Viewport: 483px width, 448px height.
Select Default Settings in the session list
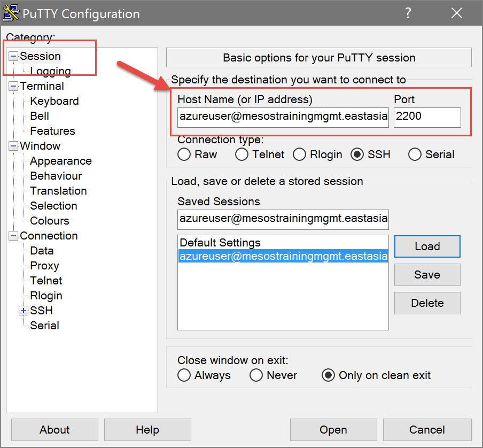point(283,243)
